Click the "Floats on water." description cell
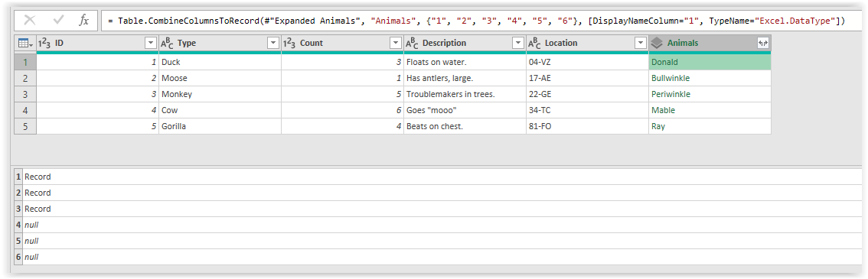868x279 pixels. coord(465,63)
